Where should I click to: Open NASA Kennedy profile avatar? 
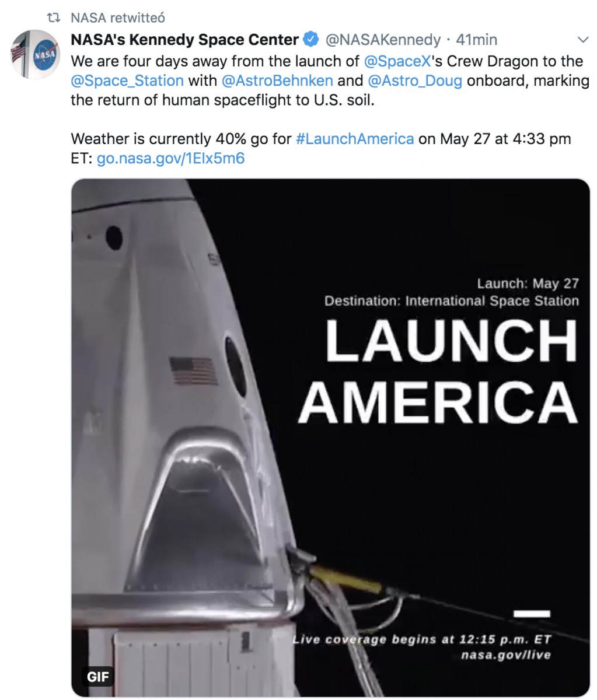tap(36, 55)
